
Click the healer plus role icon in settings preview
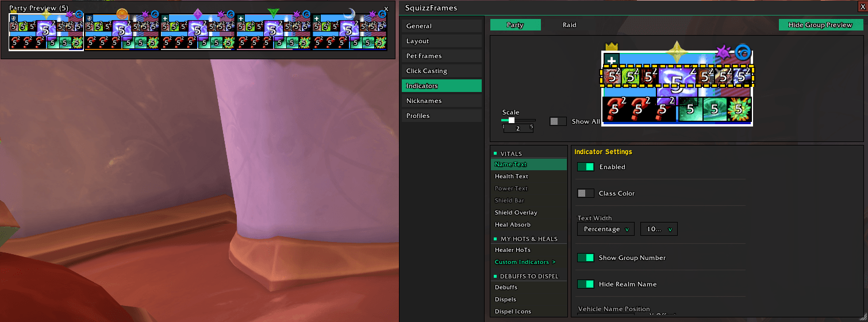612,60
